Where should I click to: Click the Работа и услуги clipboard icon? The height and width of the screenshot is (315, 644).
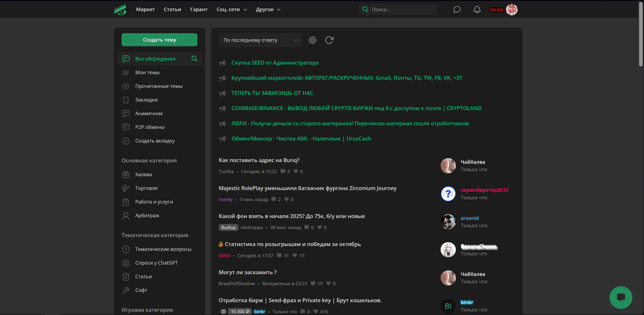pyautogui.click(x=126, y=202)
